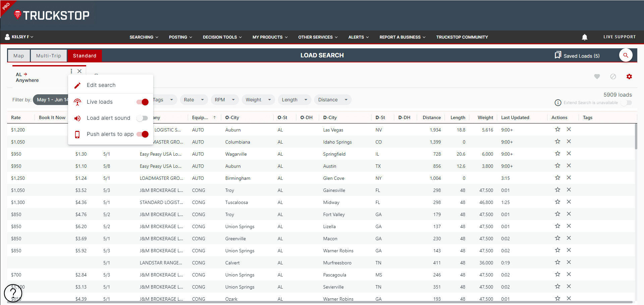Dismiss the Calvert to Murfreesboro load
Screen dimensions: 644x305
(569, 262)
